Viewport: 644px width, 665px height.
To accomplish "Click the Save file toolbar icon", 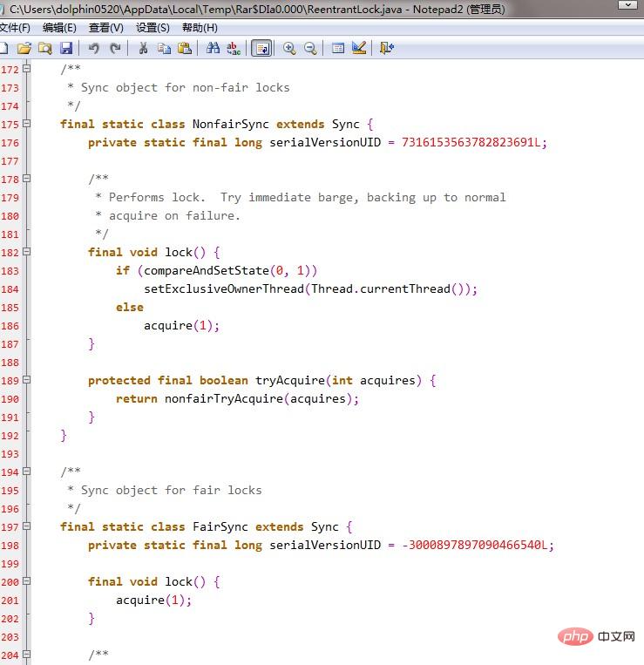I will 66,48.
